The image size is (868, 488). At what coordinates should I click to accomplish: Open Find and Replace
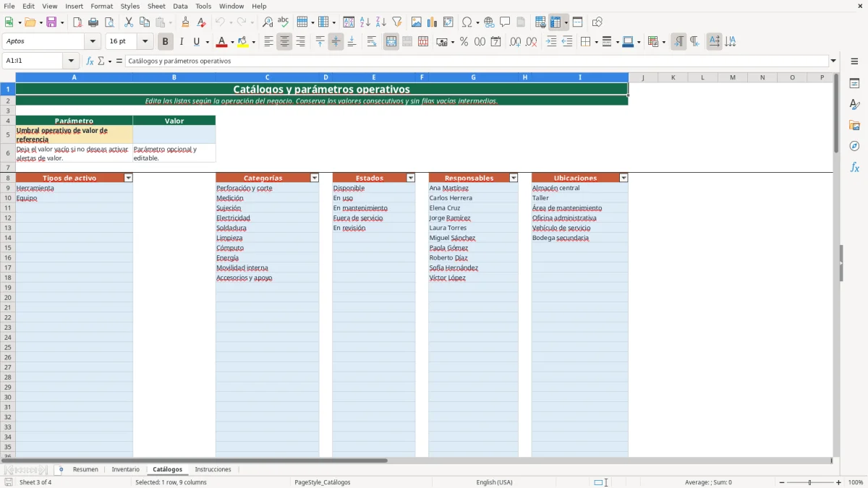tap(268, 22)
